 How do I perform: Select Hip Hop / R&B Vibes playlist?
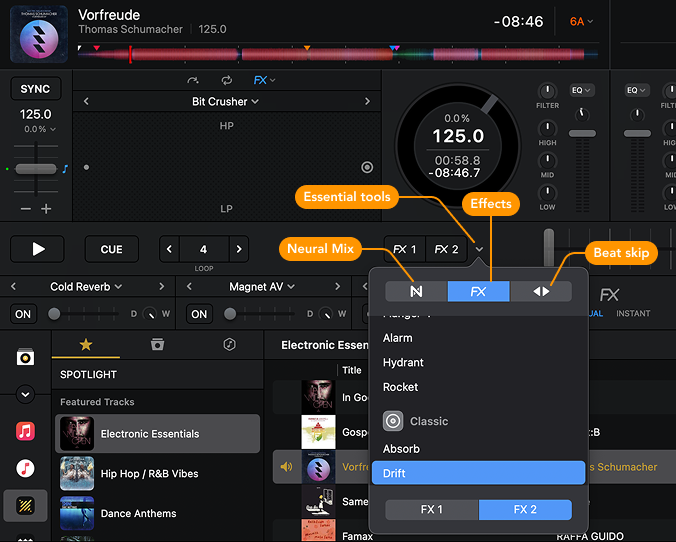[x=158, y=473]
